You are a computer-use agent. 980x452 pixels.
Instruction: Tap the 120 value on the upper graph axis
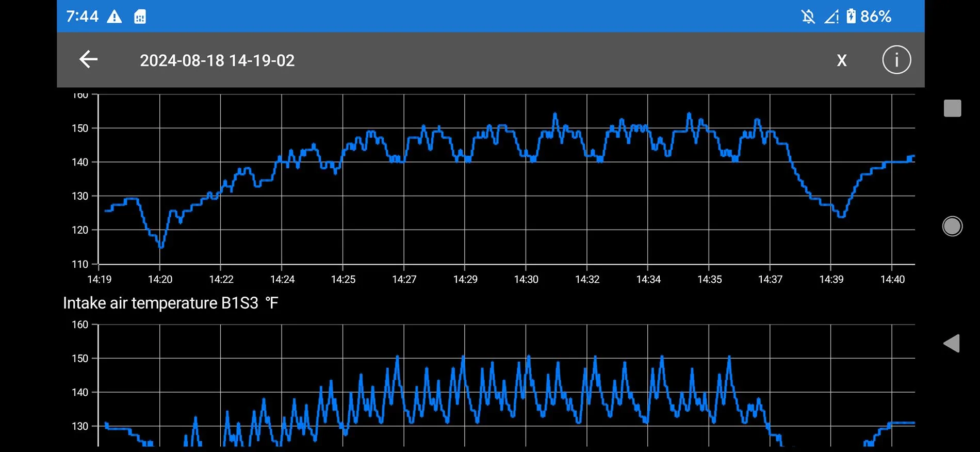(x=80, y=230)
